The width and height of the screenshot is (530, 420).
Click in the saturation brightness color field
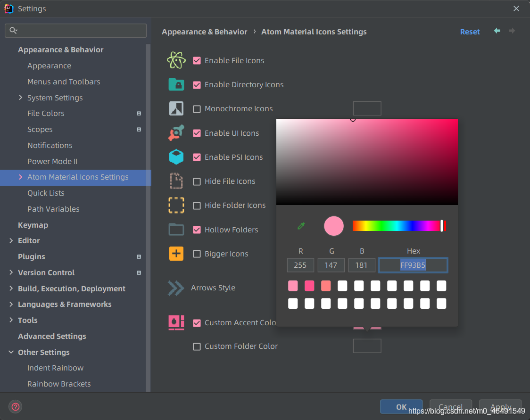(367, 162)
